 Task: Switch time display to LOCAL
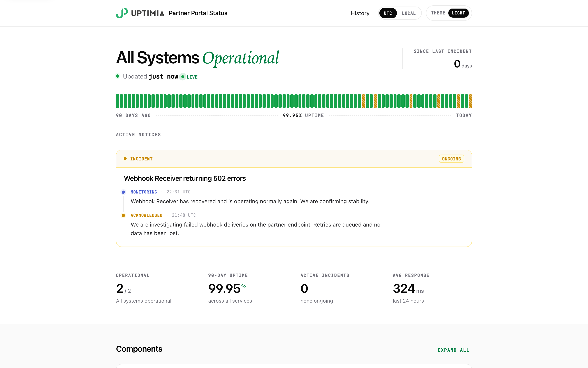click(x=409, y=13)
